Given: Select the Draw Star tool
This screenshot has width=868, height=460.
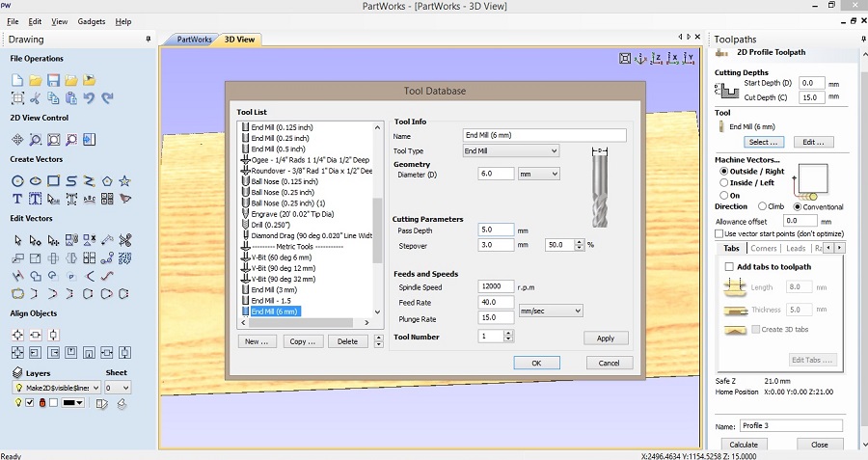Looking at the screenshot, I should [x=125, y=181].
